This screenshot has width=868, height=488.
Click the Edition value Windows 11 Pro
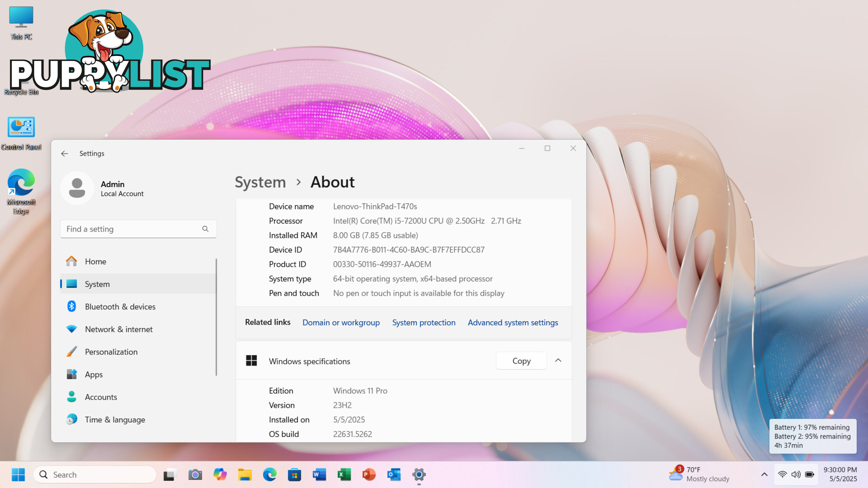point(360,391)
